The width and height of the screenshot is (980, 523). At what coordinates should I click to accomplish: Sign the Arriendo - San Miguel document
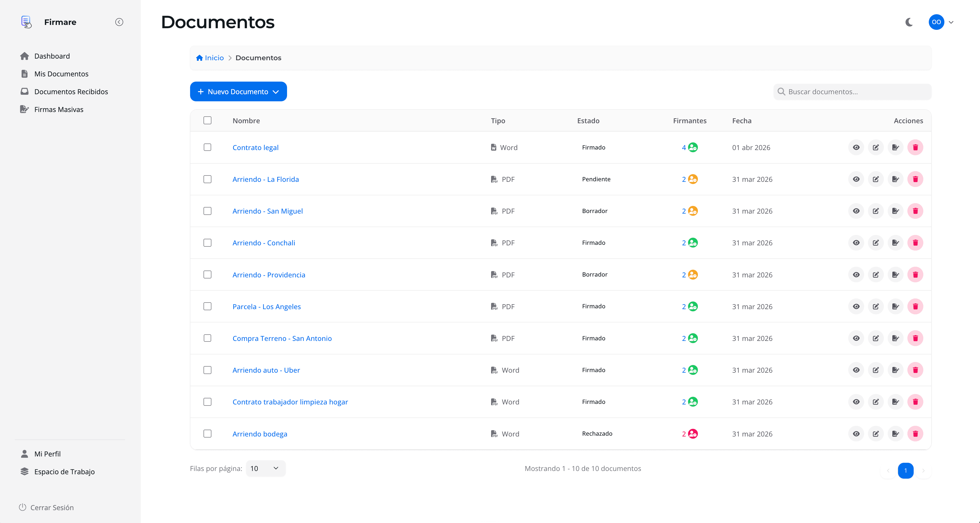[x=896, y=211]
